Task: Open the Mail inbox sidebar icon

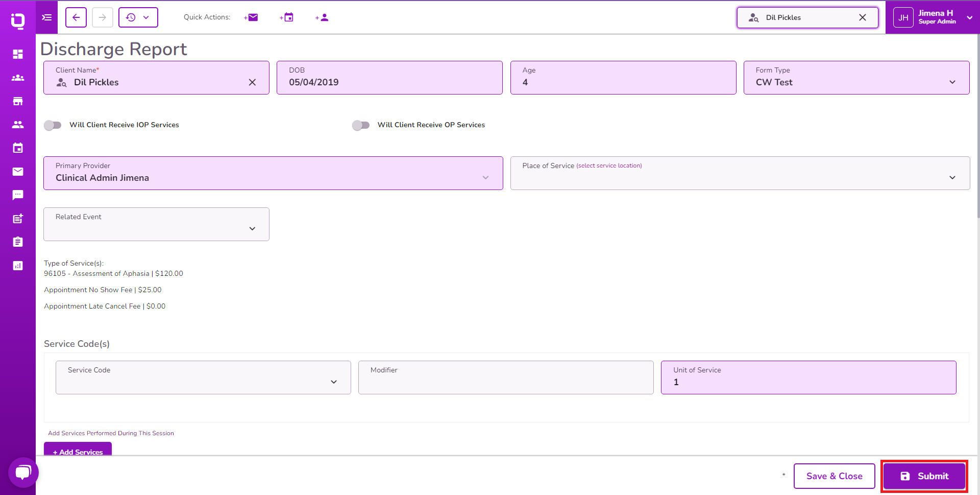Action: tap(18, 172)
